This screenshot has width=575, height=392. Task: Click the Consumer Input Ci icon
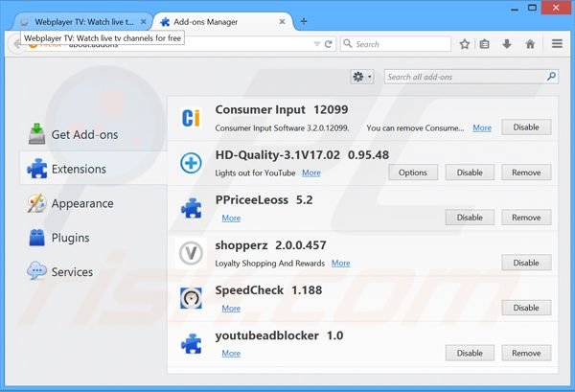191,118
